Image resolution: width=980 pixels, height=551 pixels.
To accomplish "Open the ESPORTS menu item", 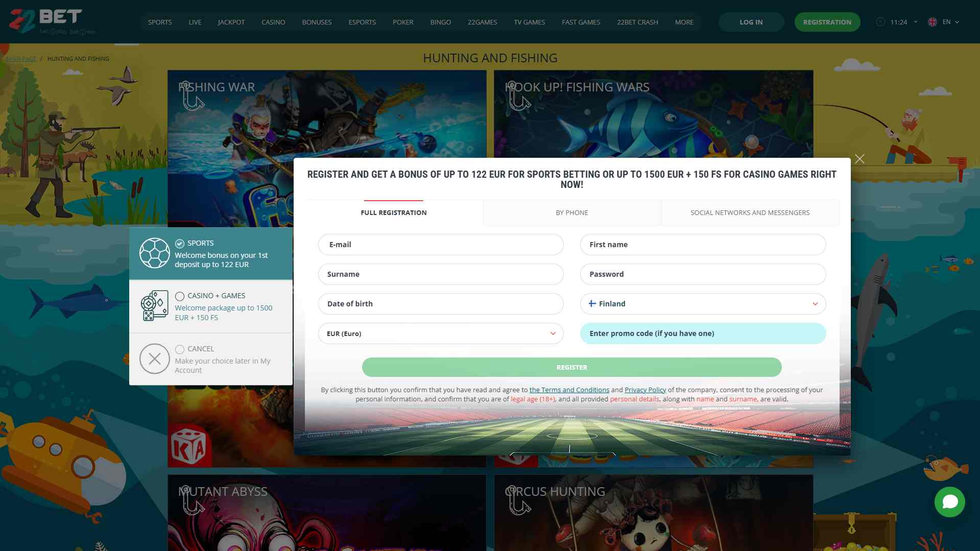I will pos(362,22).
